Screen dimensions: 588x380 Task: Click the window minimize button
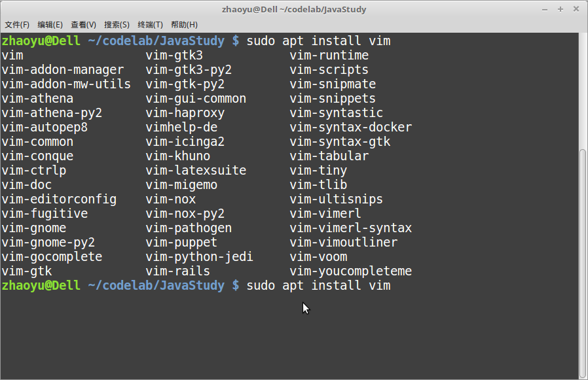pyautogui.click(x=545, y=9)
